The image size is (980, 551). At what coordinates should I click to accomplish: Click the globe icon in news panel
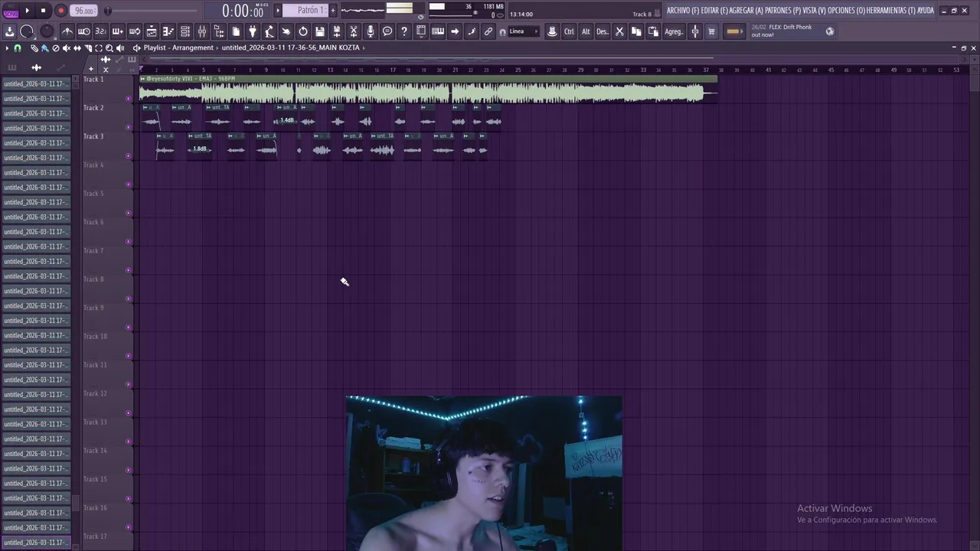pos(830,31)
